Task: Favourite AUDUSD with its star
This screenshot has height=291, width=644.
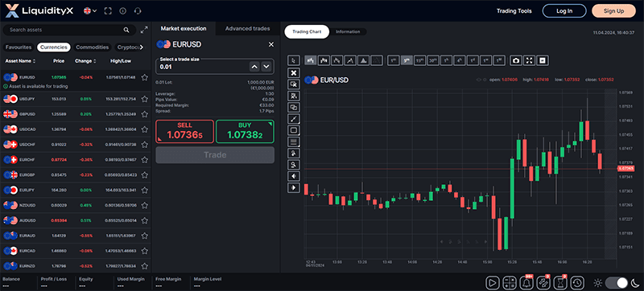Action: tap(145, 220)
